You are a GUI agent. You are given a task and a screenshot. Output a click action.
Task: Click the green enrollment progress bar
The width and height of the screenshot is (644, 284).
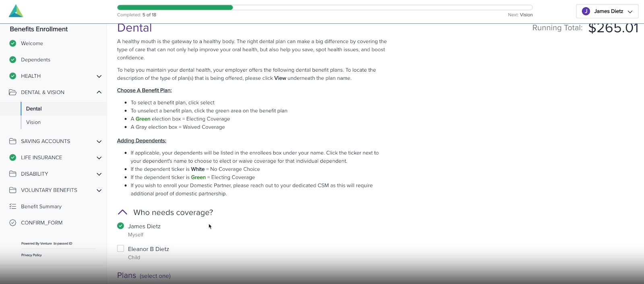coord(175,7)
